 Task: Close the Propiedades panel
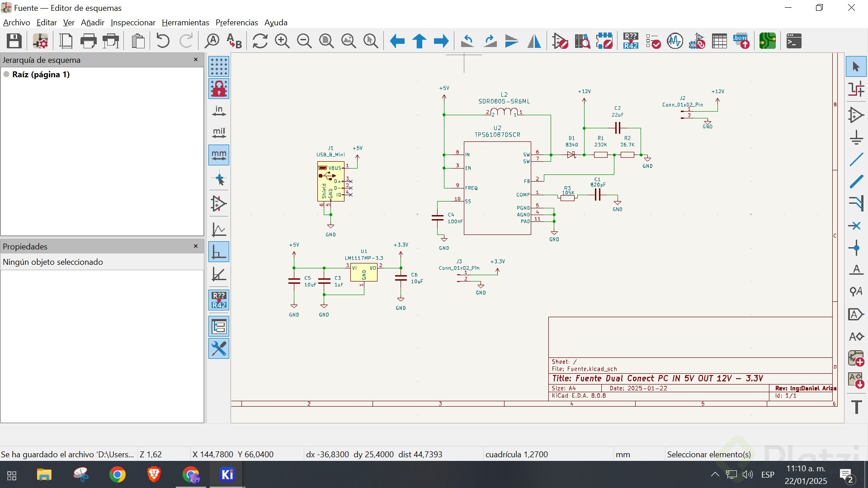coord(196,246)
